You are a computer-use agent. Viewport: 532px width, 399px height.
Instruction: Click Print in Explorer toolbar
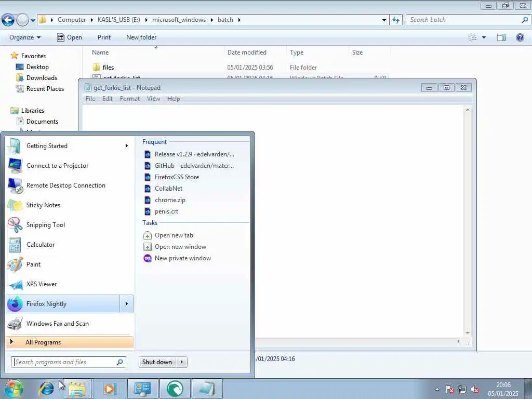(x=104, y=37)
